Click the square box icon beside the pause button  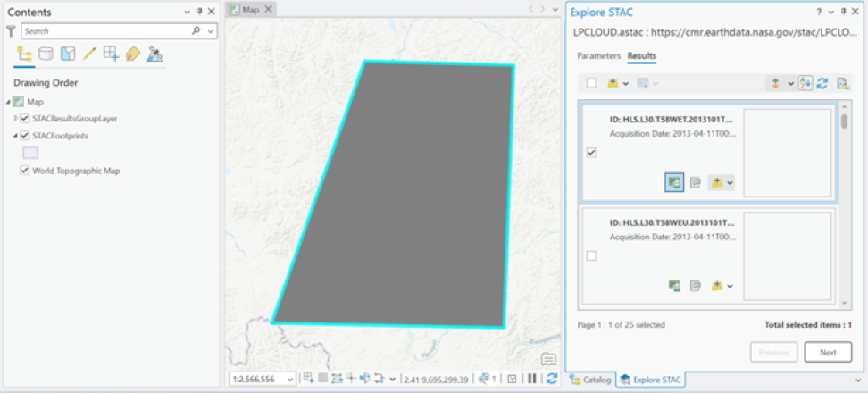pos(512,379)
